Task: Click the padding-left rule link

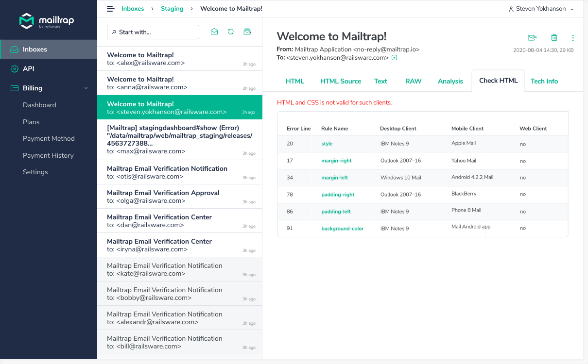Action: (336, 212)
